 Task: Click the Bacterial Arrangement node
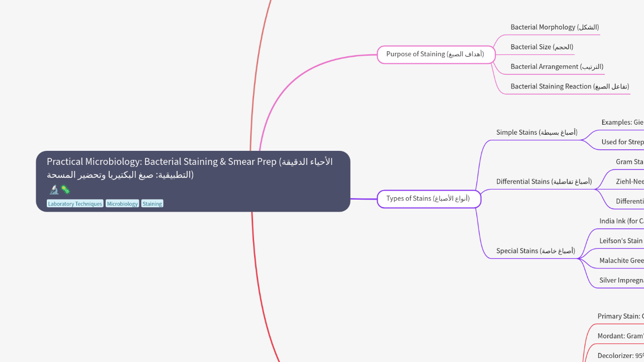tap(557, 66)
